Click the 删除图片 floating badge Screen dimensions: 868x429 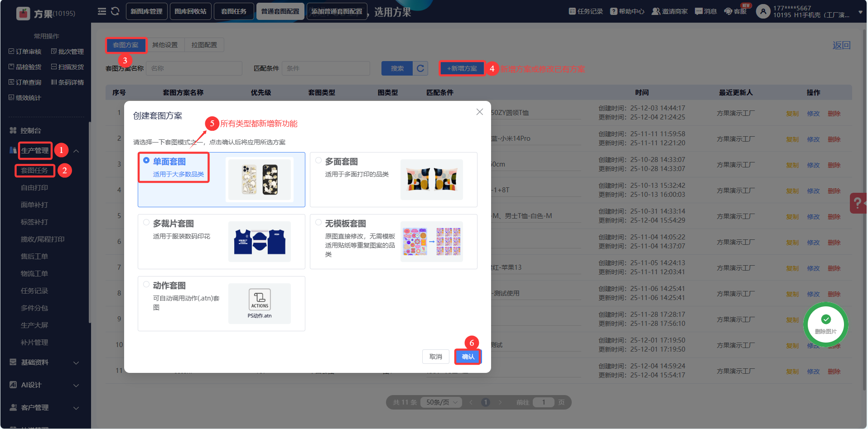pyautogui.click(x=826, y=324)
